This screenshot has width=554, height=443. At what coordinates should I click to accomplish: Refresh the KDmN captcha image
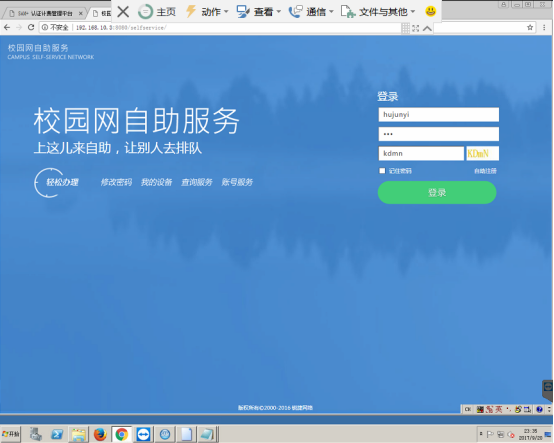point(482,153)
